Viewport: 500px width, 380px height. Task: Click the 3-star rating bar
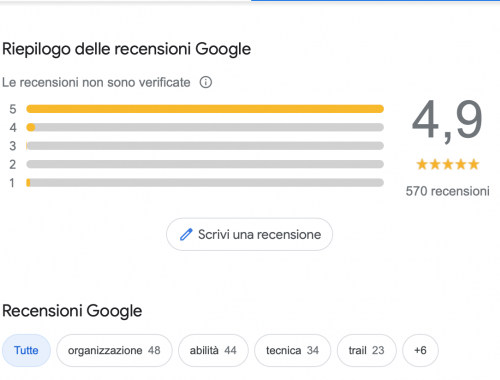[x=205, y=146]
